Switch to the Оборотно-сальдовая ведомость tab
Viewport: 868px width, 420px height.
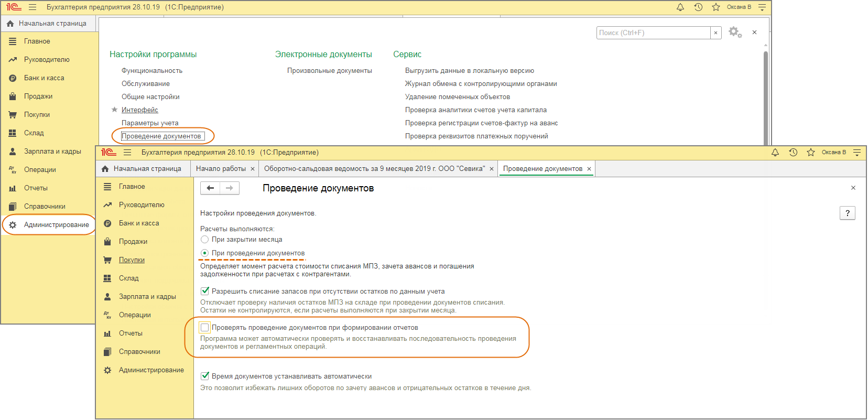374,169
